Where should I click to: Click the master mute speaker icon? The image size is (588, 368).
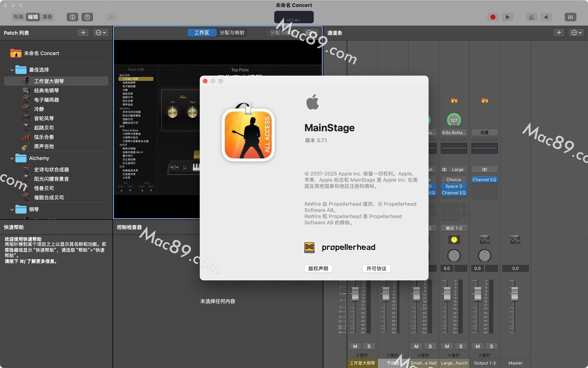click(x=546, y=17)
